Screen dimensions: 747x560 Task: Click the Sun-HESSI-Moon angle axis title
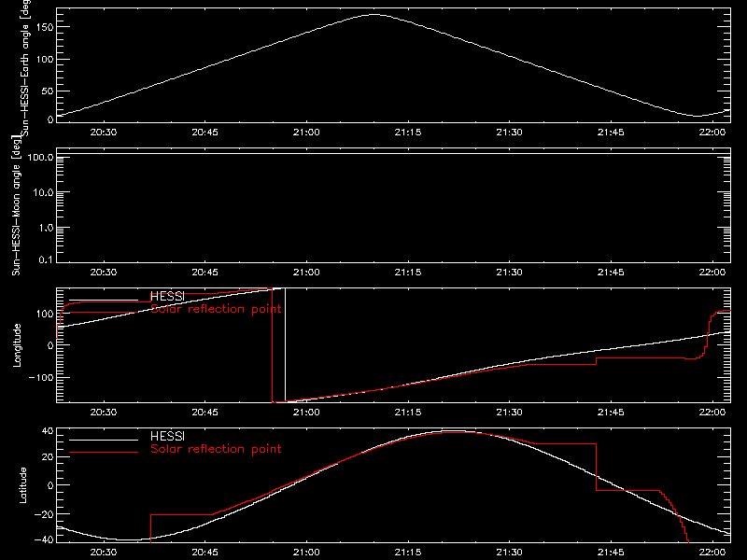(x=16, y=205)
